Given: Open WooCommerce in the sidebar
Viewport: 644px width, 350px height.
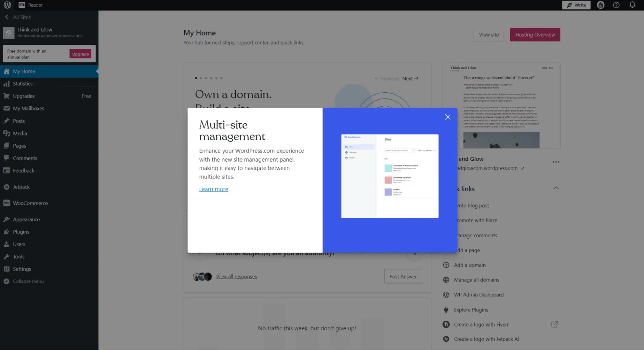Looking at the screenshot, I should pos(30,203).
